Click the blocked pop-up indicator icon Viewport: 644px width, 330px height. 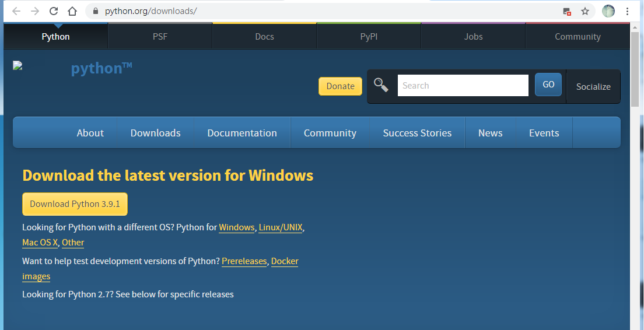(567, 12)
